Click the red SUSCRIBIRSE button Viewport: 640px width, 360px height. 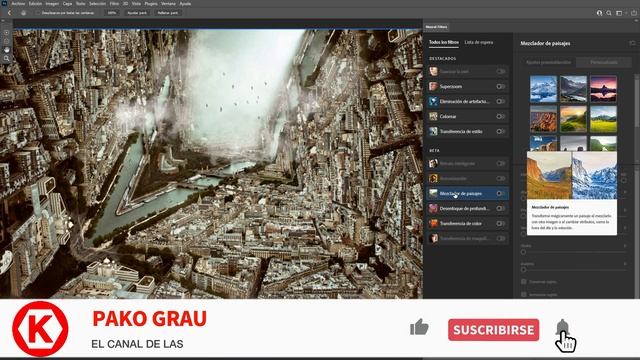coord(493,330)
